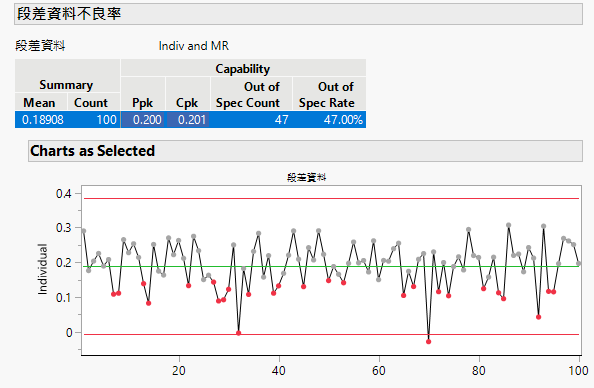Click the lowest red point near sample 70

(x=428, y=341)
